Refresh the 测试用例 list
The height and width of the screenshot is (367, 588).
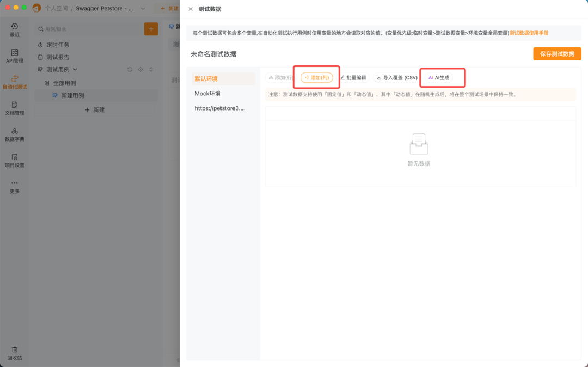130,70
